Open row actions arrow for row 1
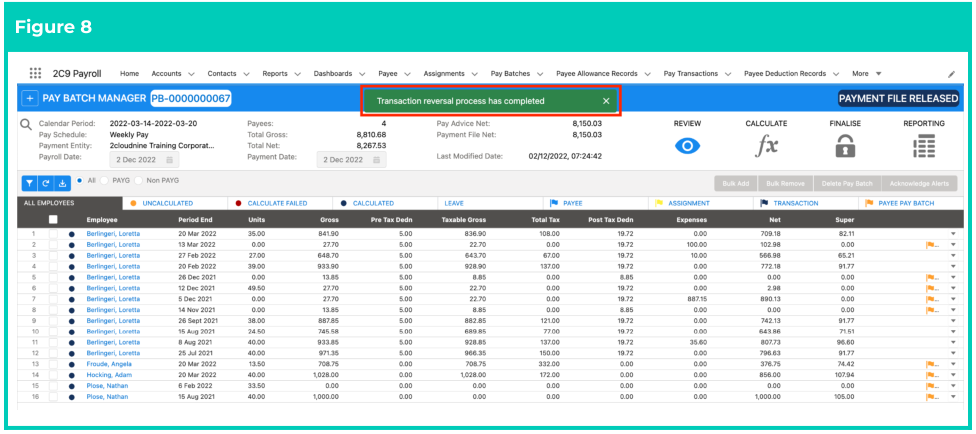This screenshot has height=434, width=976. click(952, 234)
